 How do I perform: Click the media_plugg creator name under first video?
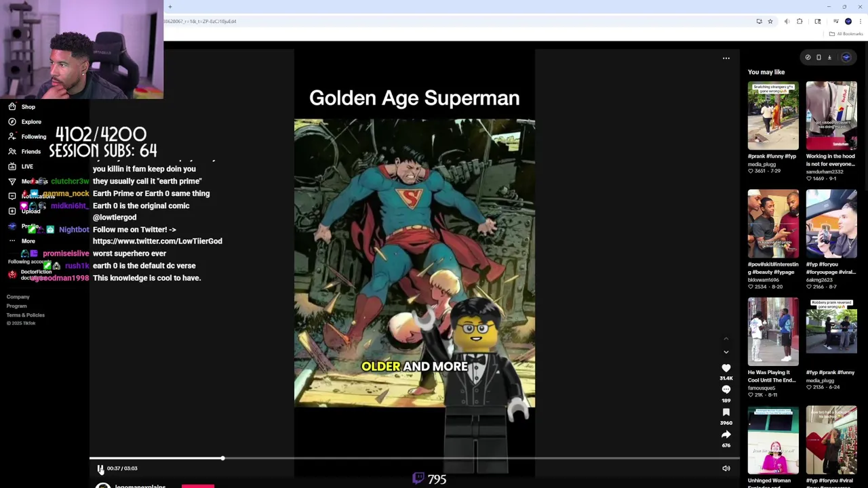(x=762, y=164)
